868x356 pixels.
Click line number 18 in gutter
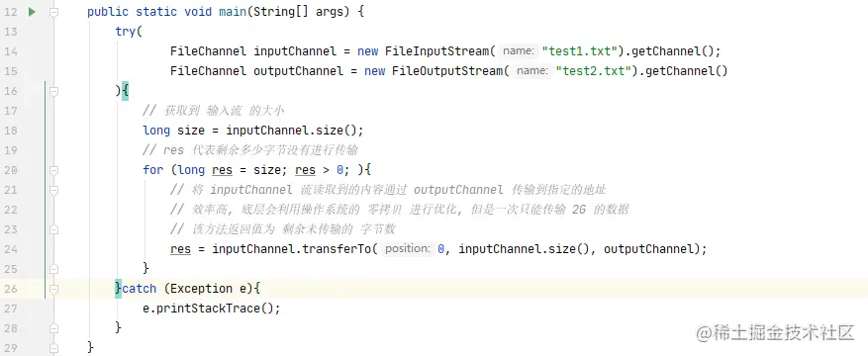click(10, 131)
